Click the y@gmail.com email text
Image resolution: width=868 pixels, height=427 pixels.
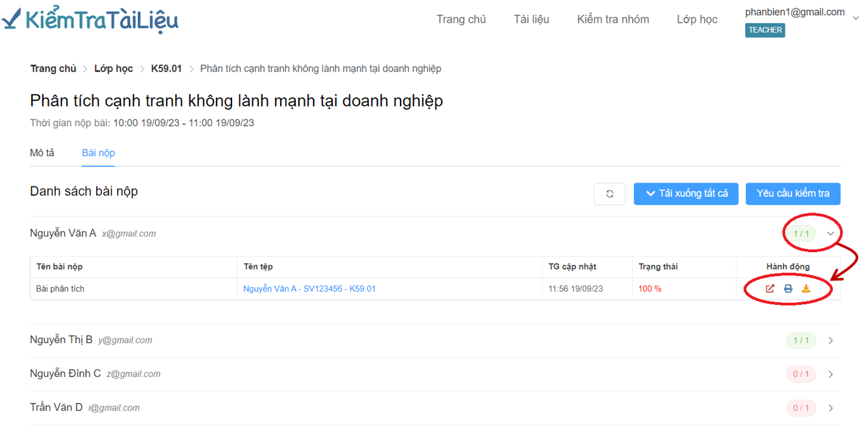point(125,341)
